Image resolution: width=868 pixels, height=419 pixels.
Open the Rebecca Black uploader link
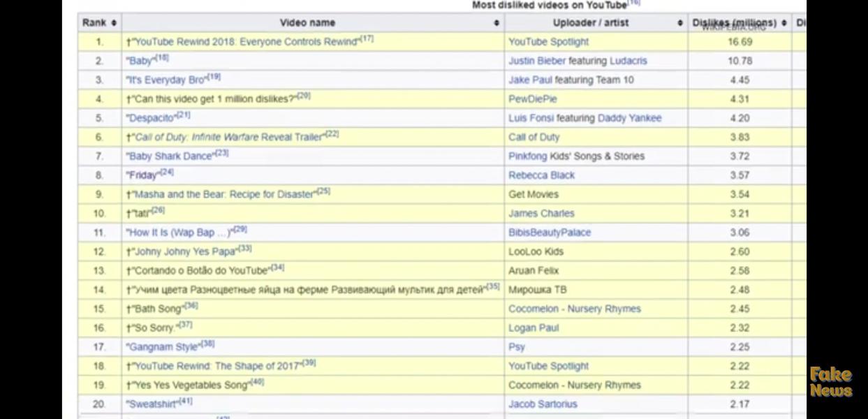coord(541,175)
